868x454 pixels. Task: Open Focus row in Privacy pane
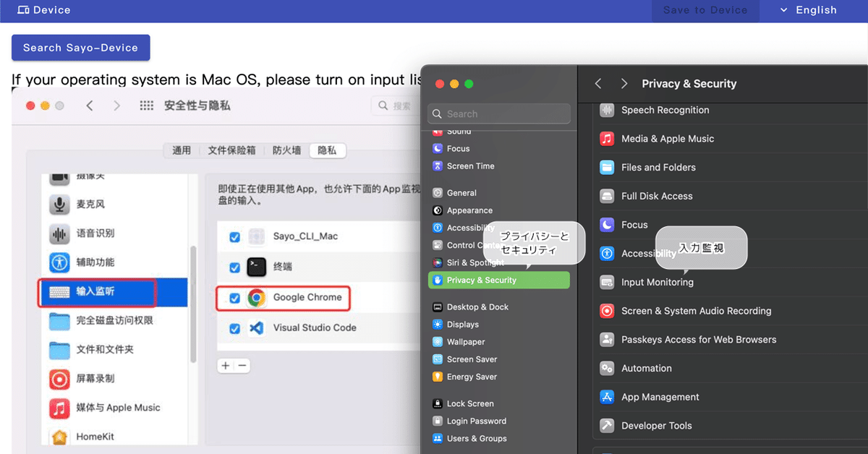click(731, 225)
